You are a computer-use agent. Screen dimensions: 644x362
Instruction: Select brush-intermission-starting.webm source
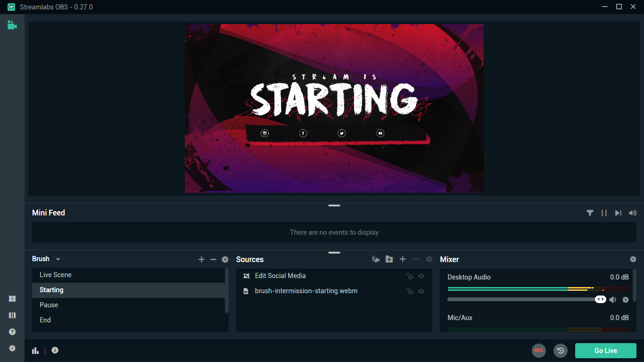(x=334, y=291)
